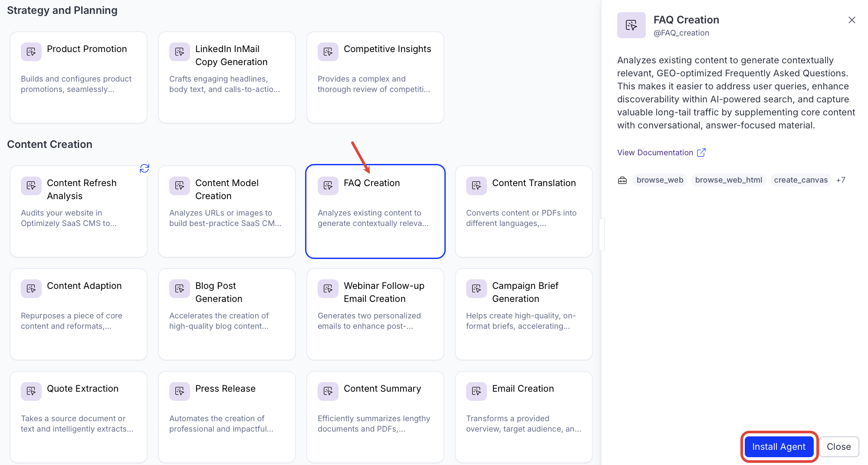Click the Quote Extraction agent icon

pyautogui.click(x=31, y=392)
